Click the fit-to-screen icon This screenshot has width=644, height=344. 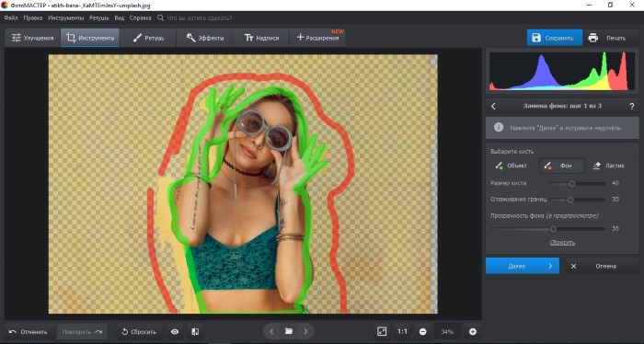(382, 332)
